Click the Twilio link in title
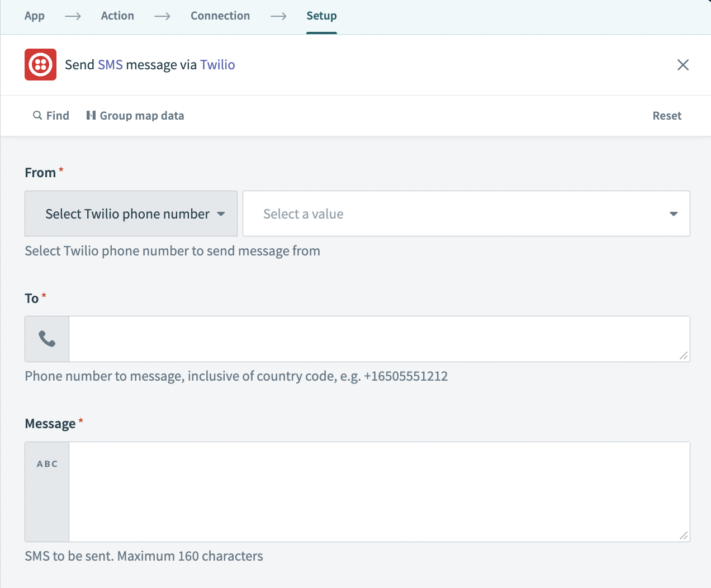The image size is (711, 588). point(217,65)
